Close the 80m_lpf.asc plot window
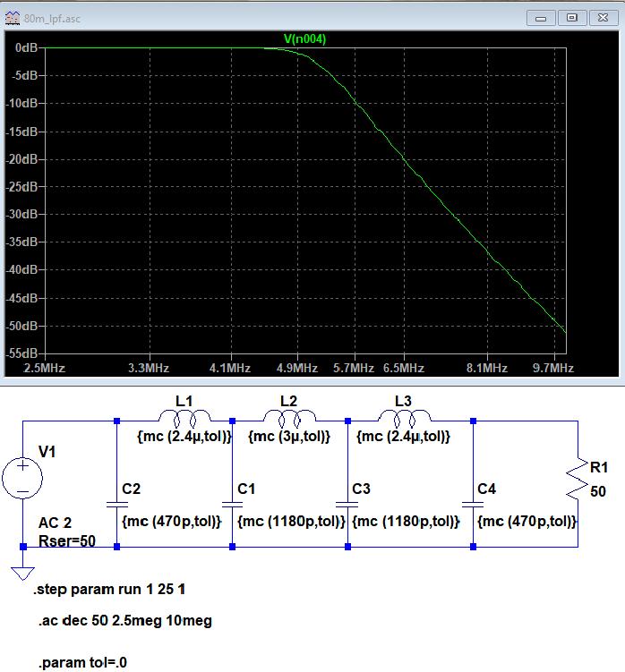The image size is (625, 672). click(602, 17)
